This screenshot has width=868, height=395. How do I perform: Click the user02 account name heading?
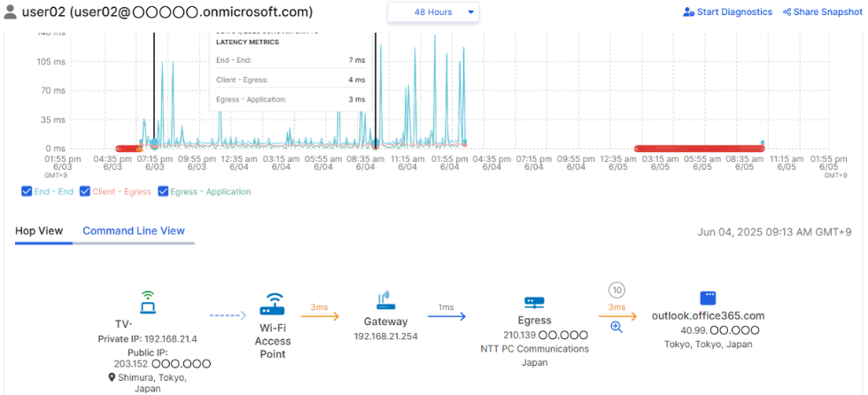167,12
